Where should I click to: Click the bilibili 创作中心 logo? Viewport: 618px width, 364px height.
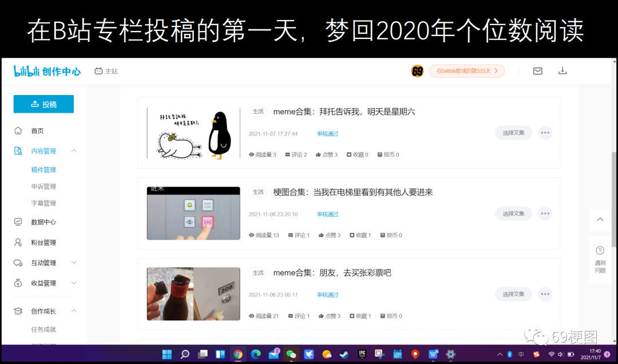point(47,71)
